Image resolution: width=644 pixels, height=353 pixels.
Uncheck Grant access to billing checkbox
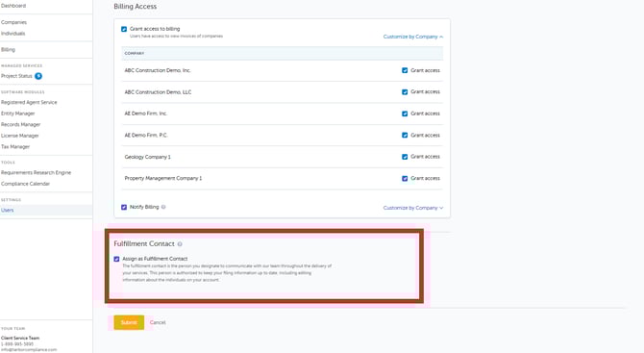point(124,29)
